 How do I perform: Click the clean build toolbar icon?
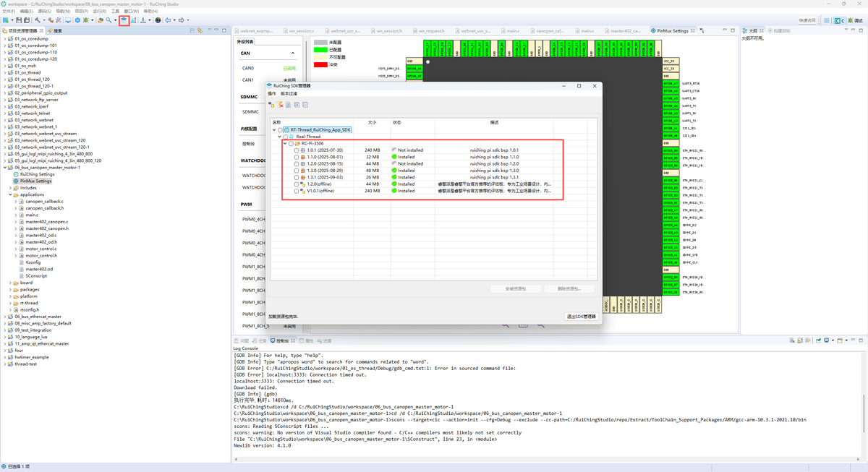51,20
